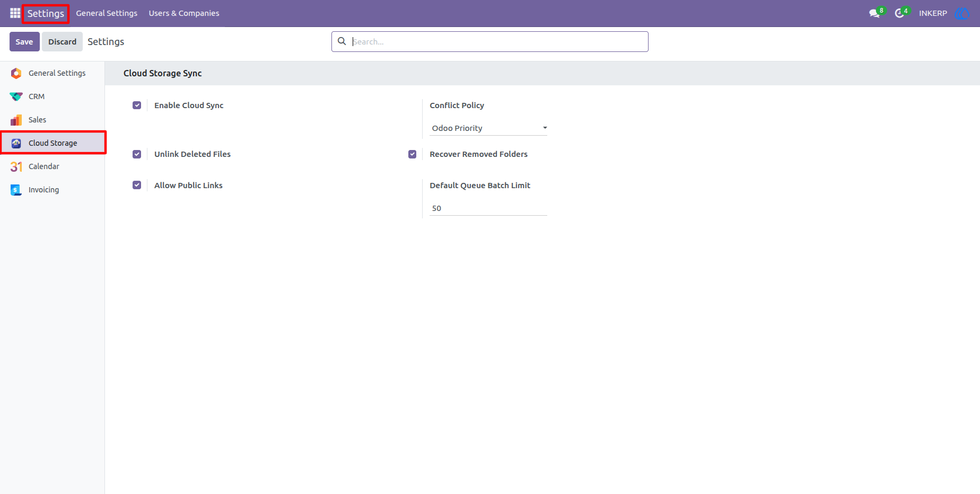This screenshot has height=494, width=980.
Task: Discard settings changes
Action: click(63, 41)
